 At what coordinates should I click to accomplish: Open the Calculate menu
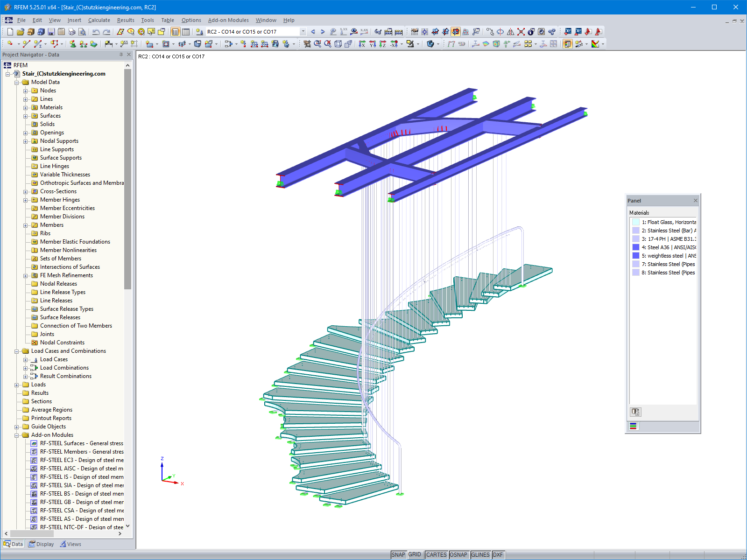(99, 20)
